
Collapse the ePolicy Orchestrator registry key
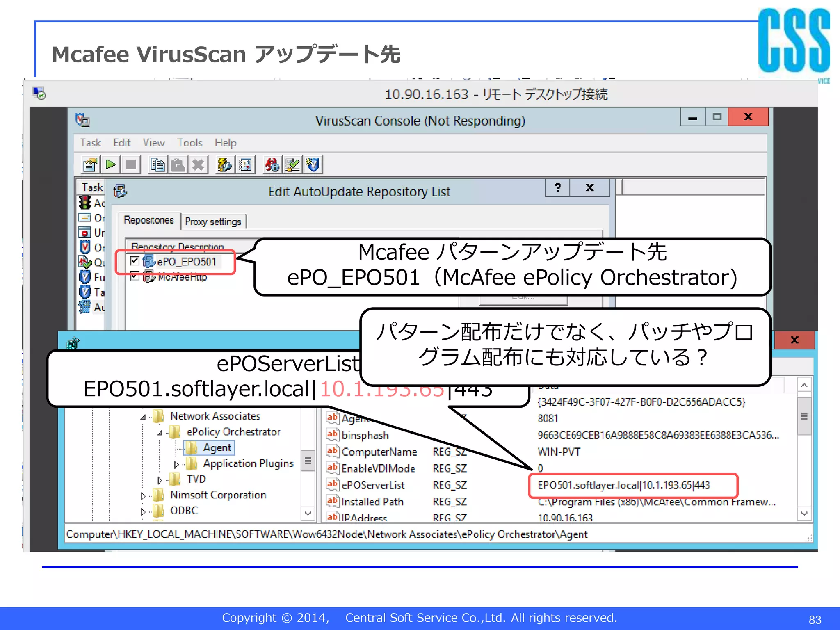tap(160, 433)
